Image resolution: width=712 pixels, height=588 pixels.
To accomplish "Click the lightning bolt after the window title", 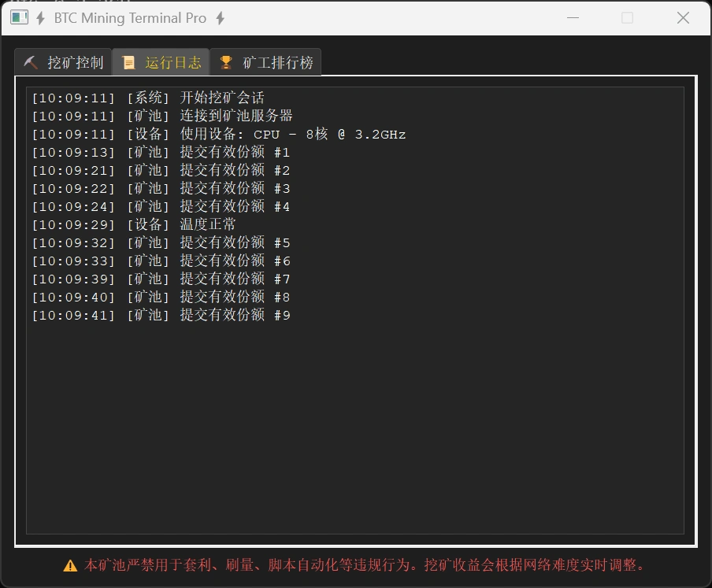I will coord(221,18).
